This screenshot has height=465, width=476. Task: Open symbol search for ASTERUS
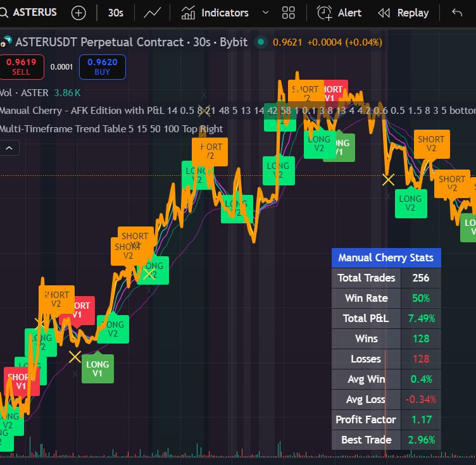[29, 13]
